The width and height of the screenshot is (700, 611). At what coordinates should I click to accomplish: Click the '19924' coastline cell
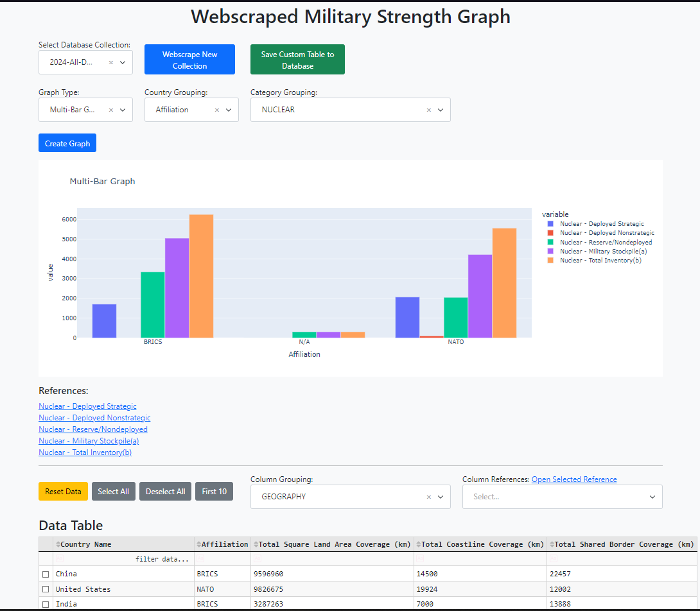tap(480, 589)
